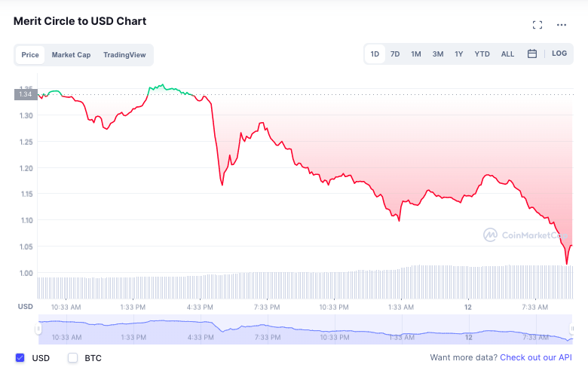Screen dimensions: 588x389
Task: Toggle the LOG scale button
Action: click(x=559, y=54)
